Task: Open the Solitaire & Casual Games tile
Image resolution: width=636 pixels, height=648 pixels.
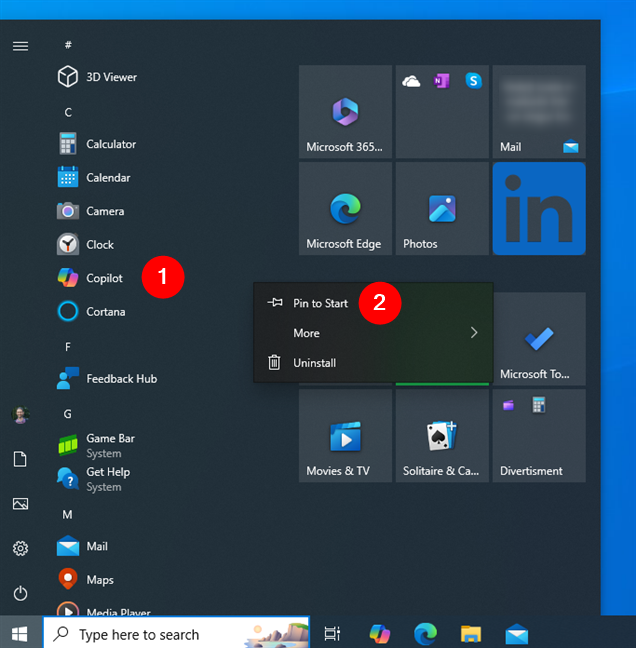Action: click(x=442, y=436)
